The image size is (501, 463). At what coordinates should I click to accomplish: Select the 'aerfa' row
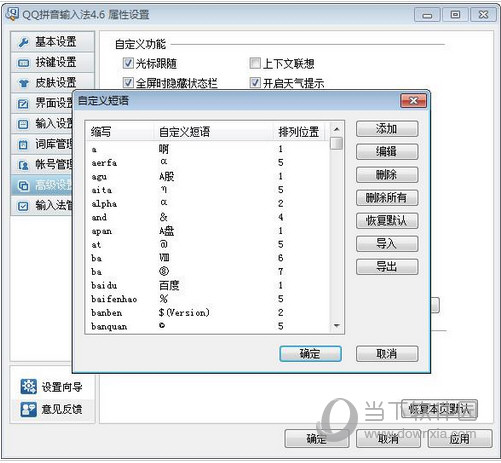click(x=208, y=163)
